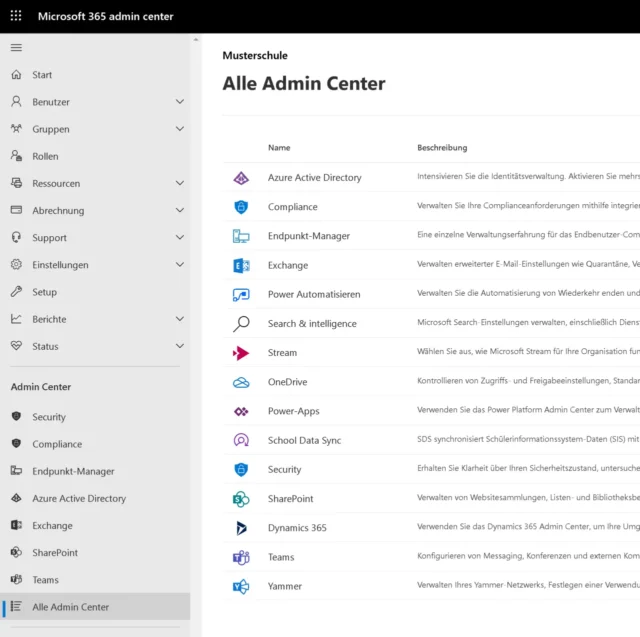
Task: Click the OneDrive cloud icon
Action: point(241,382)
